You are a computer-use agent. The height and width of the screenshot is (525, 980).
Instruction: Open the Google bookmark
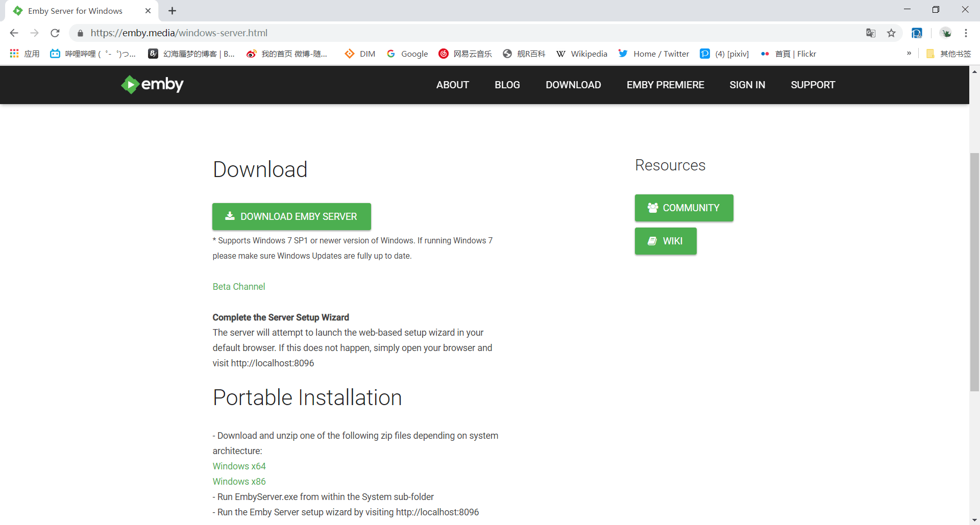(407, 54)
